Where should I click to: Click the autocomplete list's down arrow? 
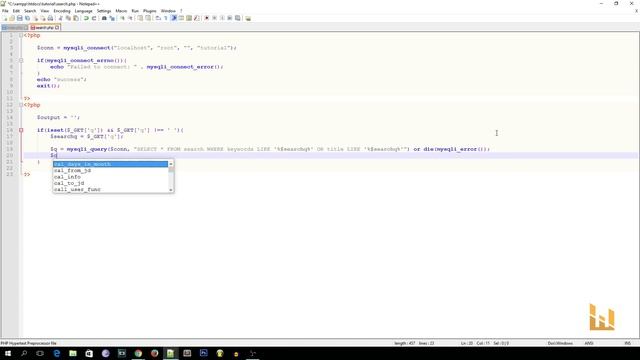pos(171,189)
